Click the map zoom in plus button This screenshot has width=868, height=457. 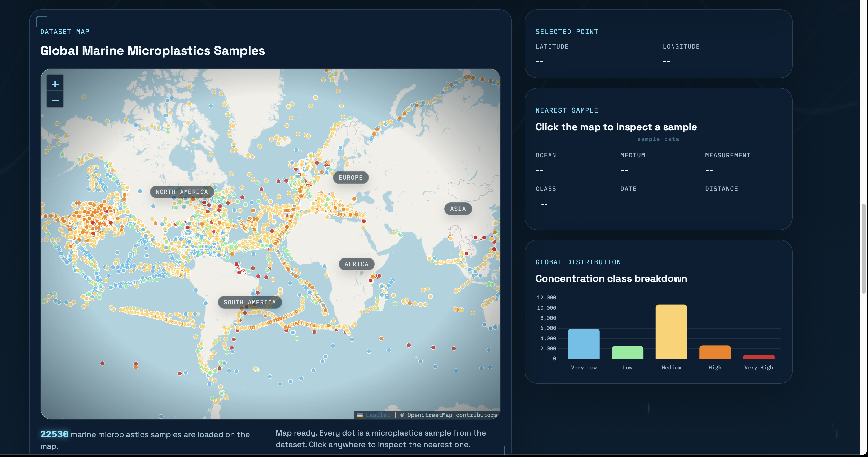tap(55, 84)
